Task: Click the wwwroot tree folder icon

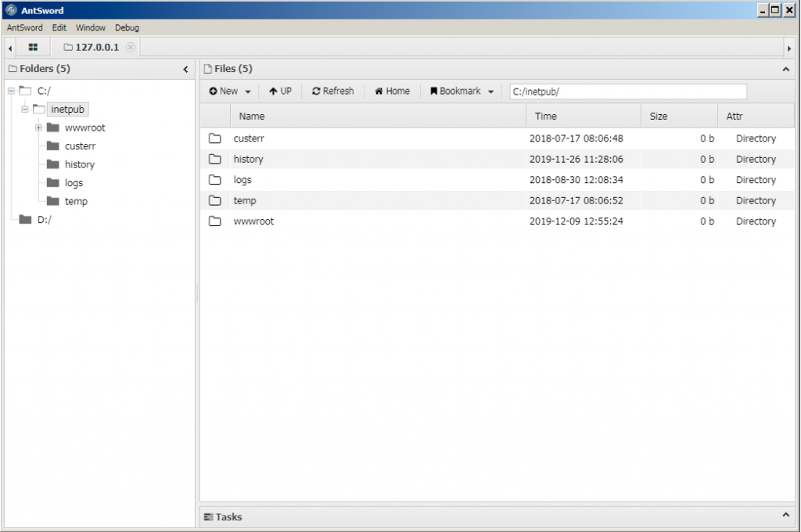Action: (53, 128)
